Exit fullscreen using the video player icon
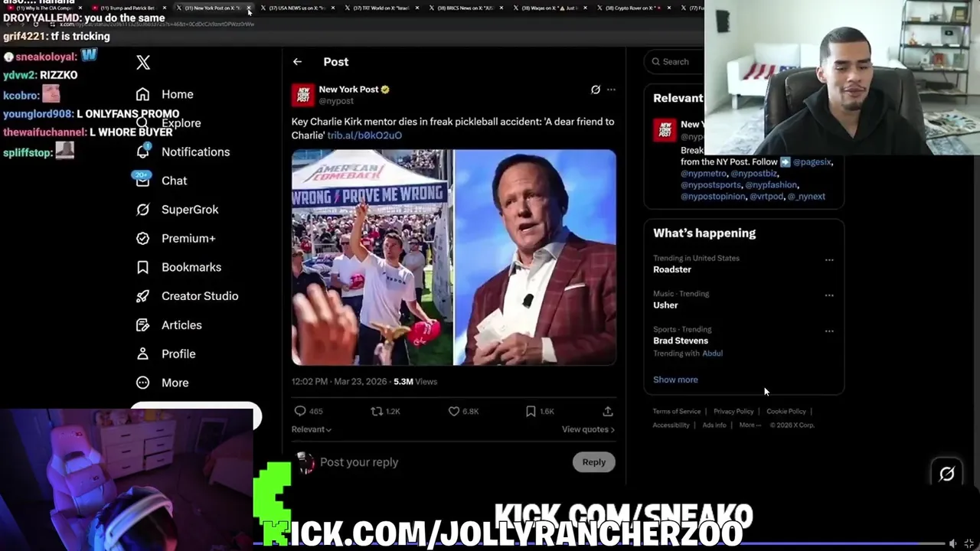Viewport: 980px width, 551px height. tap(969, 543)
